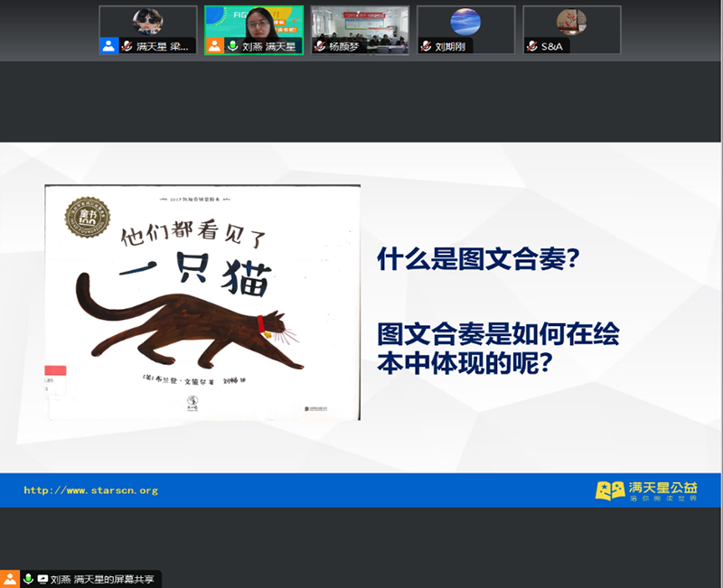Click orange person icon in screen share bar
Screen dimensions: 723x588
(9, 579)
